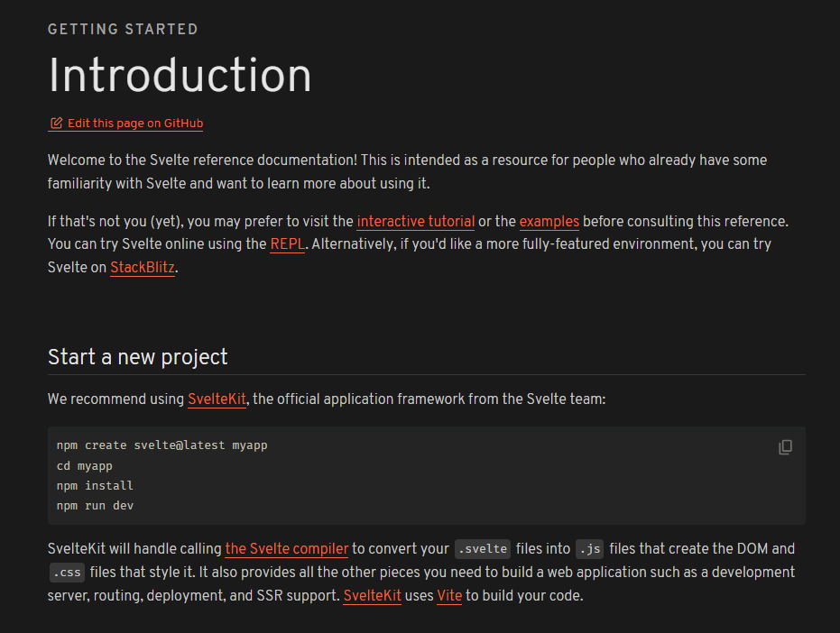Click the GETTING STARTED section label
The image size is (840, 633).
pyautogui.click(x=123, y=29)
